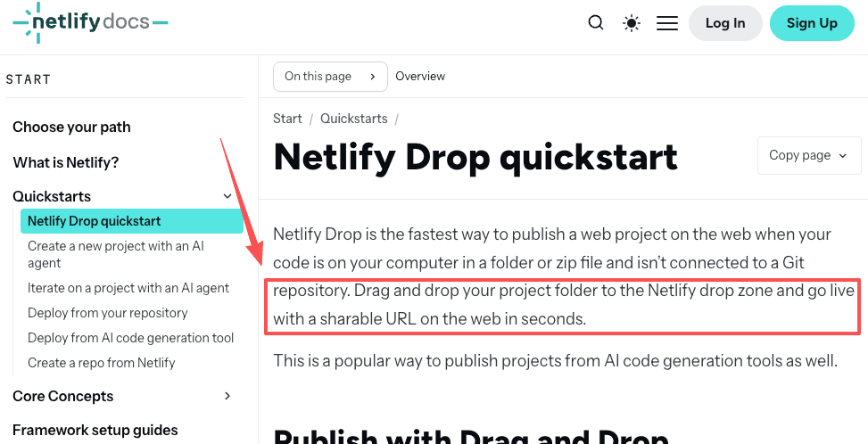Image resolution: width=868 pixels, height=444 pixels.
Task: Collapse the Quickstarts section chevron
Action: [227, 196]
